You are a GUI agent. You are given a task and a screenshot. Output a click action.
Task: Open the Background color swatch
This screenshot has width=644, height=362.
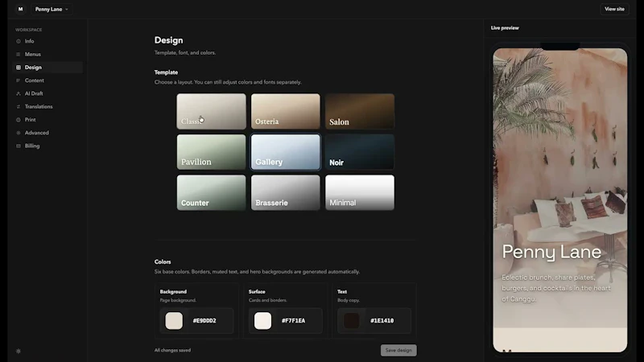[174, 320]
